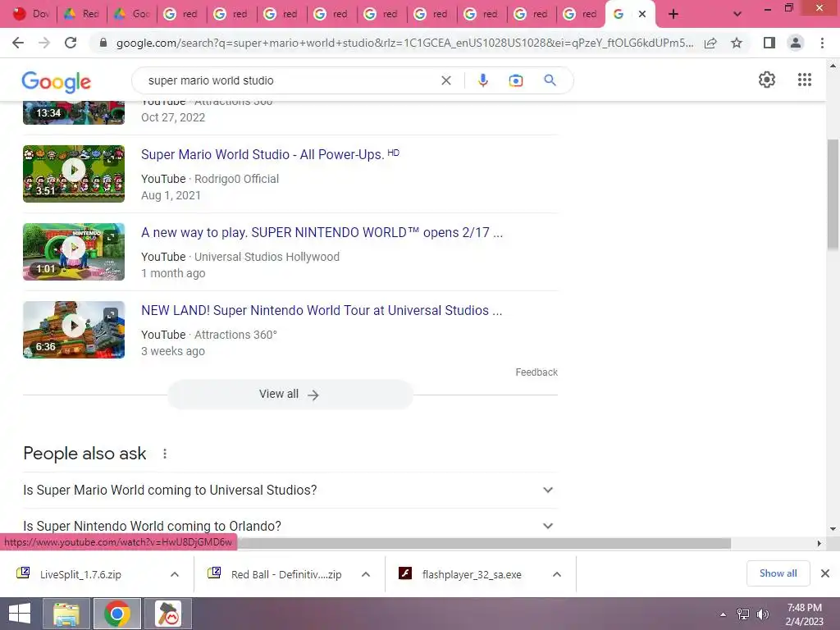Click the vertical scrollbar down arrow
The image size is (840, 630).
(833, 529)
